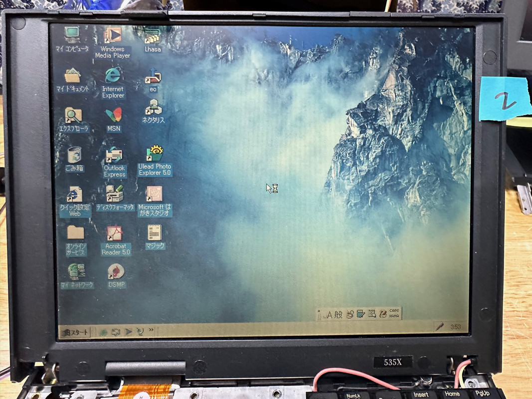Toggle the IME input mode A button
This screenshot has width=532, height=399.
click(x=329, y=315)
